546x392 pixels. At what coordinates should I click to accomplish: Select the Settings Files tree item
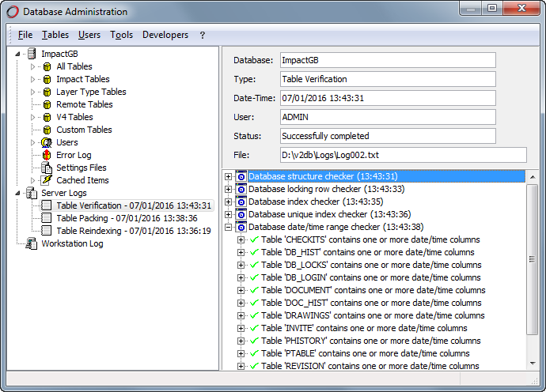pyautogui.click(x=82, y=168)
